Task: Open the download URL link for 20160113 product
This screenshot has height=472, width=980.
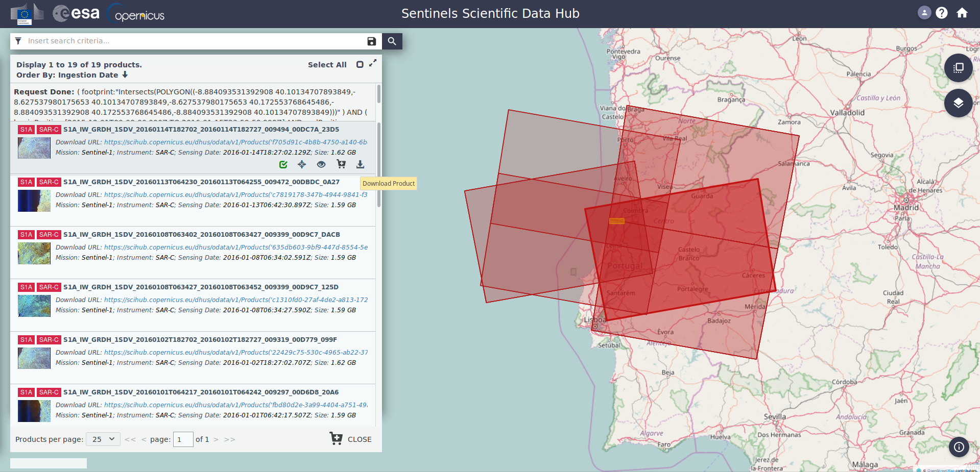Action: pyautogui.click(x=235, y=194)
